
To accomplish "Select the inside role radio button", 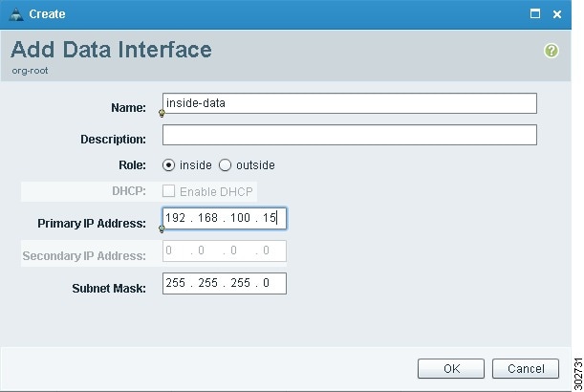I will 169,165.
